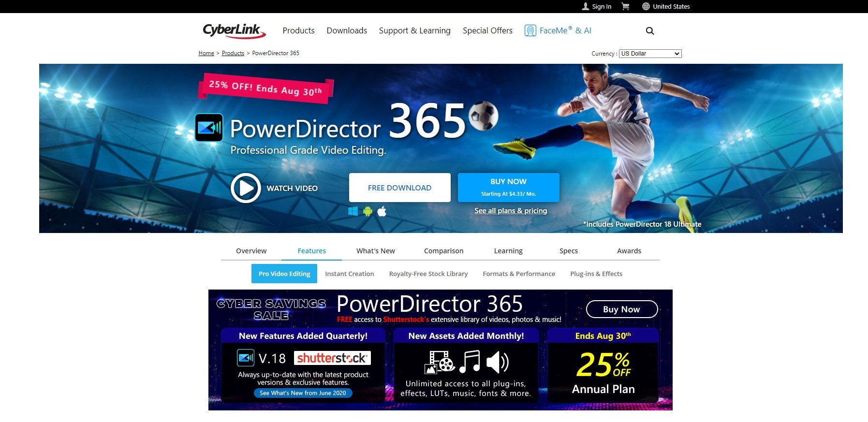868x422 pixels.
Task: Open the shopping cart icon
Action: point(625,6)
